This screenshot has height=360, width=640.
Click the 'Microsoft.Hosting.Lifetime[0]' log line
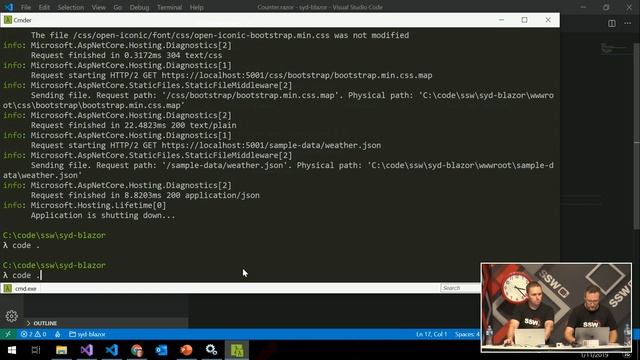coord(98,205)
